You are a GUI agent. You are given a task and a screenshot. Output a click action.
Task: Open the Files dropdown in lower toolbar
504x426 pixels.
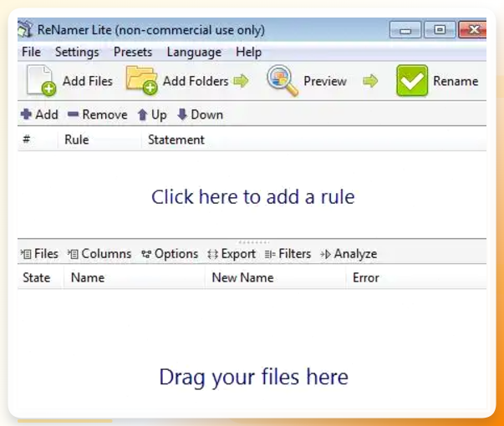[39, 254]
